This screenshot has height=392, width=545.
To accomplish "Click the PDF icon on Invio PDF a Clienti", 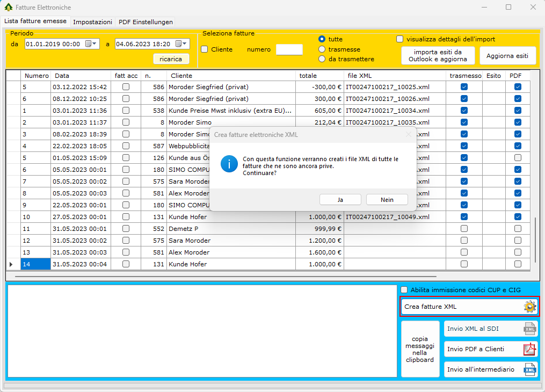I will [529, 349].
